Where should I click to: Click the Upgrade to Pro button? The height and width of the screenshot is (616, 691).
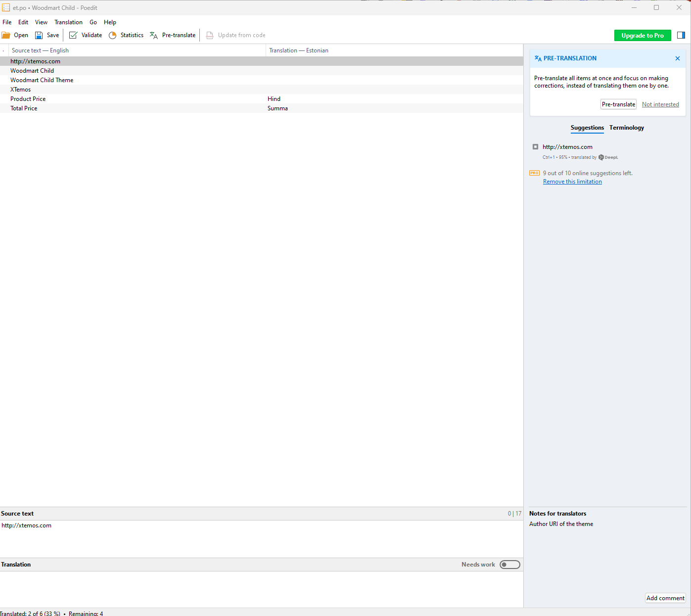(643, 36)
